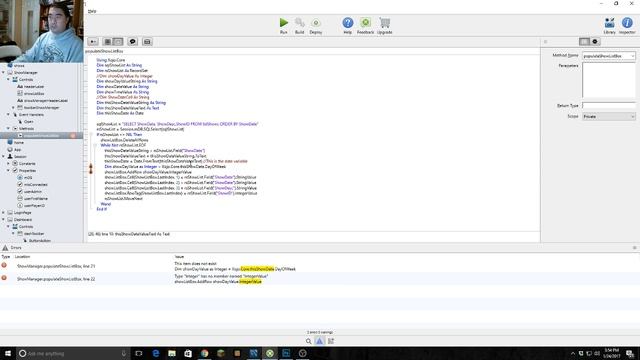Viewport: 640px width, 360px height.
Task: Expand the Constants node under Session
Action: (9, 163)
